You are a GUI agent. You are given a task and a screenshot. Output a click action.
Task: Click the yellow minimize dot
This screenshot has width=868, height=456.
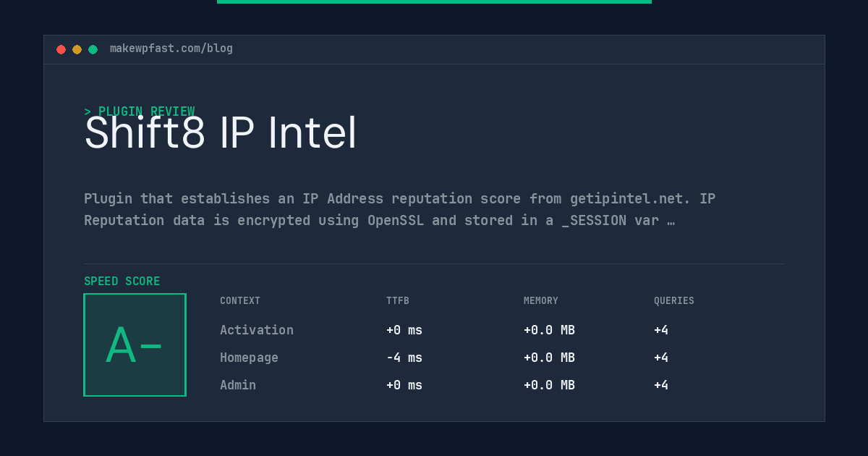click(x=77, y=49)
